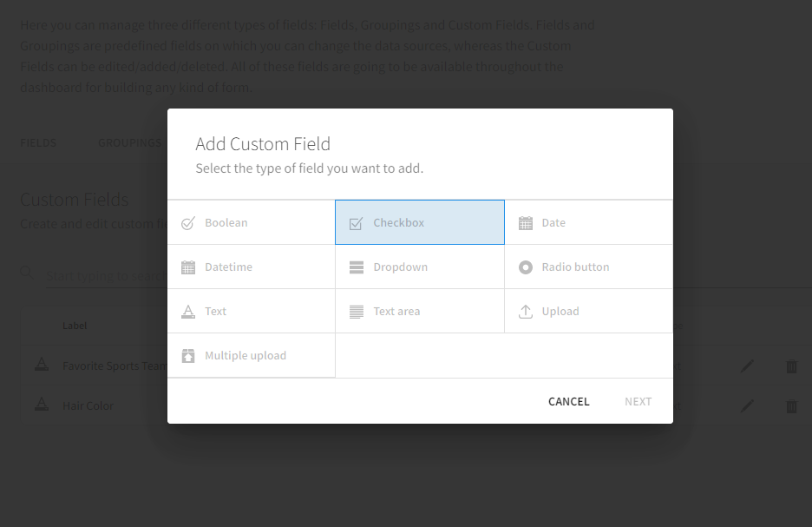This screenshot has height=527, width=812.
Task: Select the Date field type label
Action: pos(553,223)
